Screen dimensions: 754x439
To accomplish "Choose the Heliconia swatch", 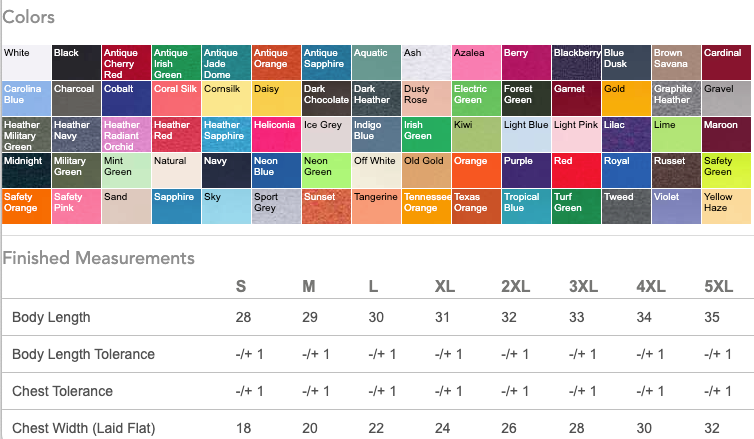I will (x=276, y=134).
